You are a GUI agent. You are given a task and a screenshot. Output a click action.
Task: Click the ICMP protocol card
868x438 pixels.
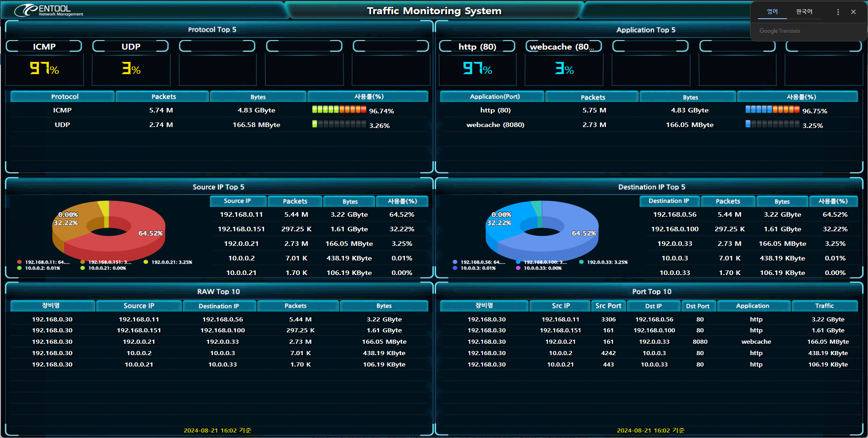(x=44, y=63)
